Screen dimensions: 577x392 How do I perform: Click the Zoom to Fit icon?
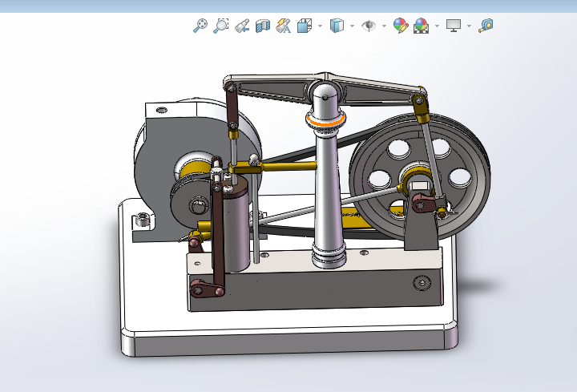(200, 26)
